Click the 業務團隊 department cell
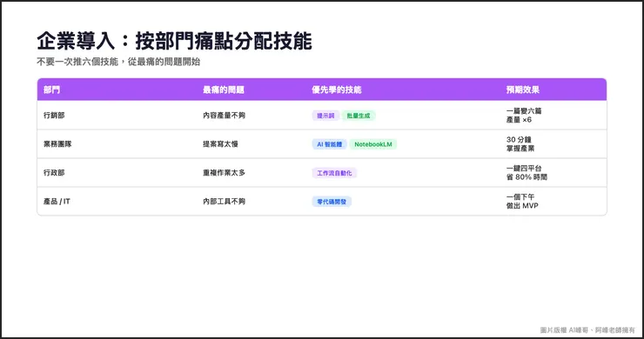 [x=57, y=144]
